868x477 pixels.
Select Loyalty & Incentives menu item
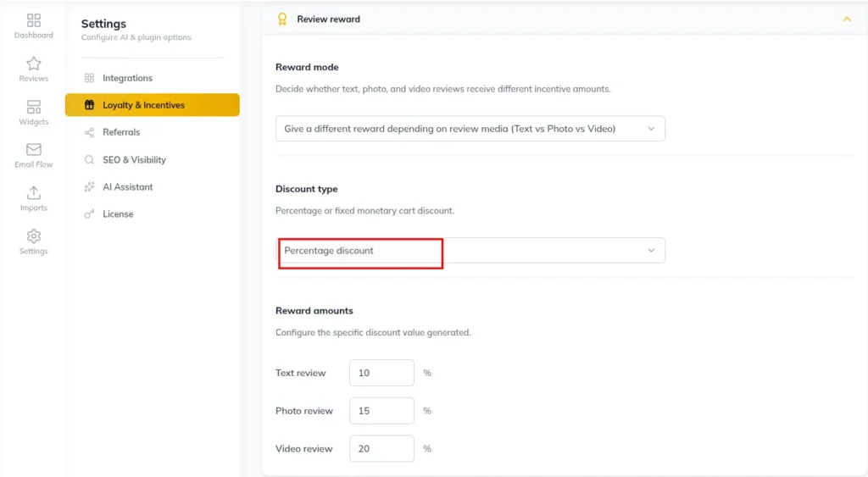click(153, 104)
